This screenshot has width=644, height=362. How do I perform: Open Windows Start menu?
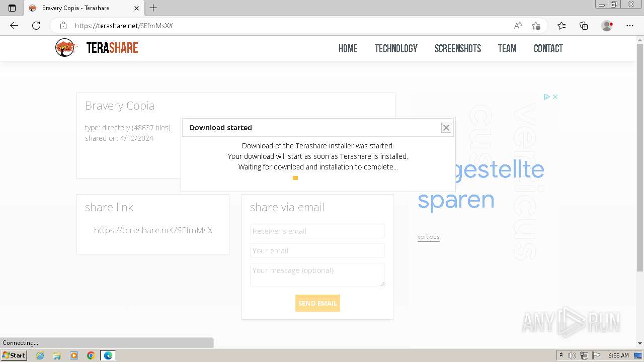(x=14, y=355)
